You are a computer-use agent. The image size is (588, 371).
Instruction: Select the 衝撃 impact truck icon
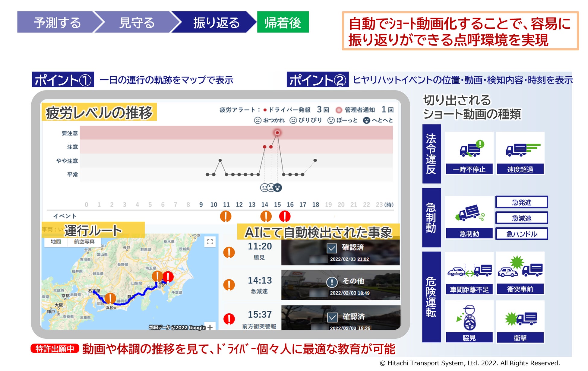click(520, 318)
